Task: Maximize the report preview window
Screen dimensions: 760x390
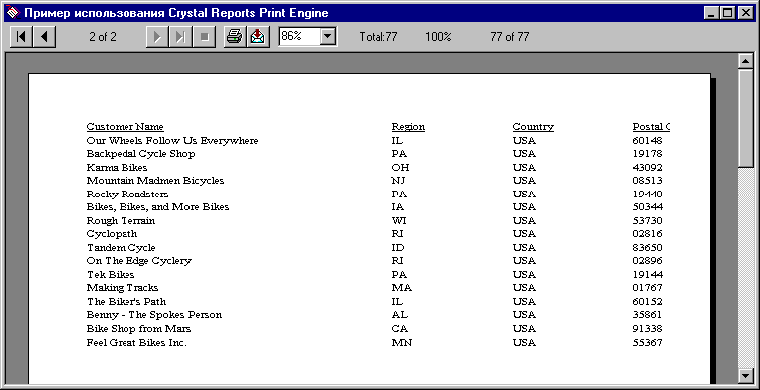Action: pyautogui.click(x=728, y=13)
